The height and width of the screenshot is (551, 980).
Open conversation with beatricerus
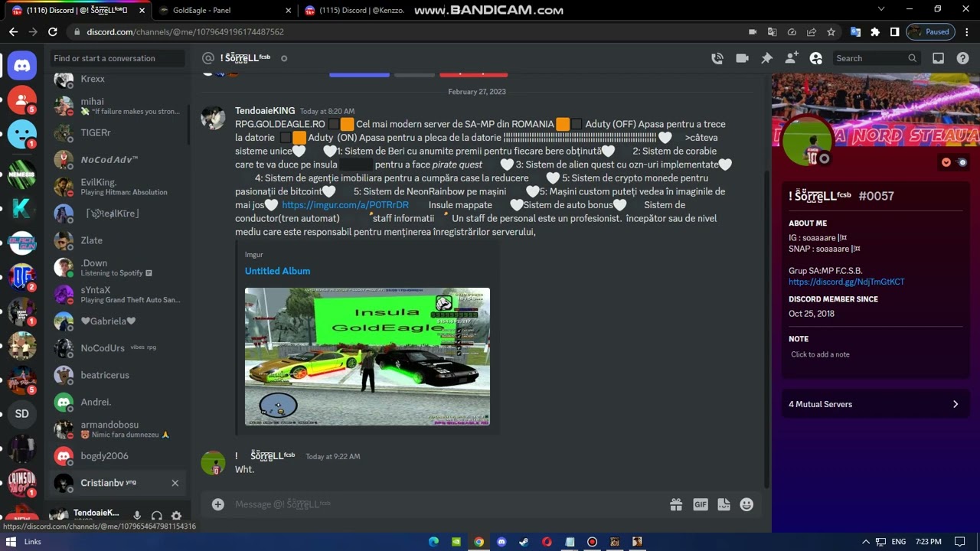click(117, 375)
